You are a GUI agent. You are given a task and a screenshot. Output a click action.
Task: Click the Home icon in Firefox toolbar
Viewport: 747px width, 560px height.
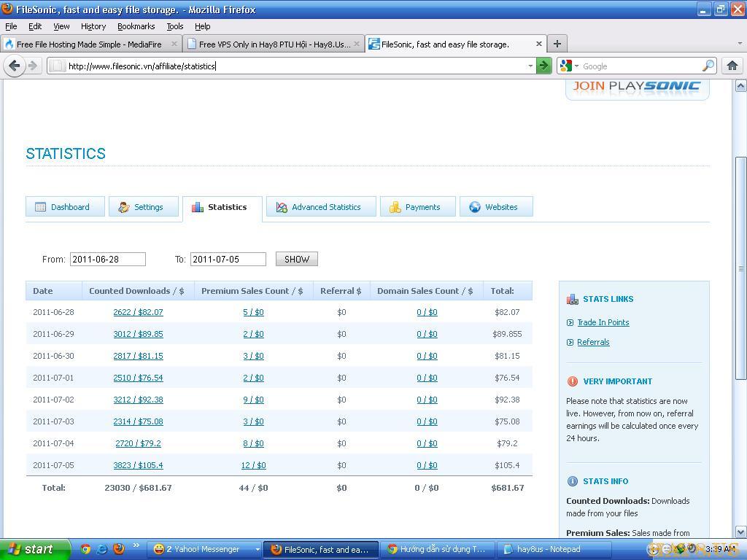[732, 66]
